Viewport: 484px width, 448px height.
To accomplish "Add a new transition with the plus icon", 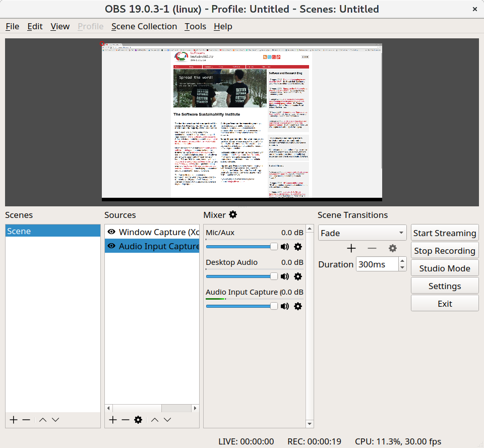I will (351, 248).
